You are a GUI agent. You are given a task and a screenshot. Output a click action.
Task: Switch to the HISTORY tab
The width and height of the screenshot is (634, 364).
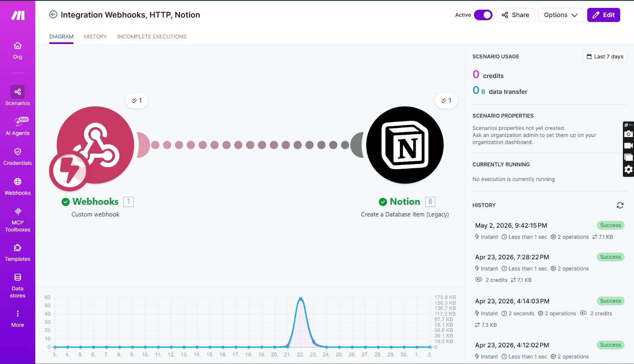coord(95,36)
